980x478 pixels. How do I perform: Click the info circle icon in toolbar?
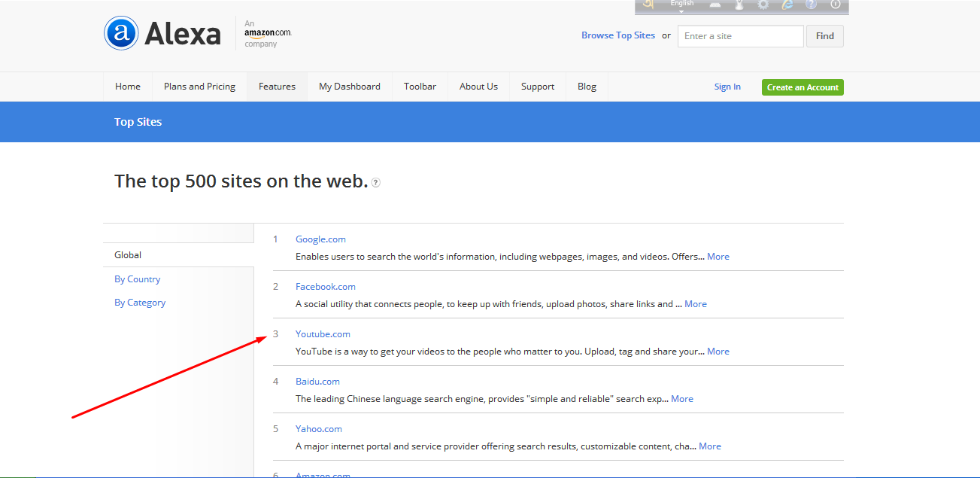(835, 5)
